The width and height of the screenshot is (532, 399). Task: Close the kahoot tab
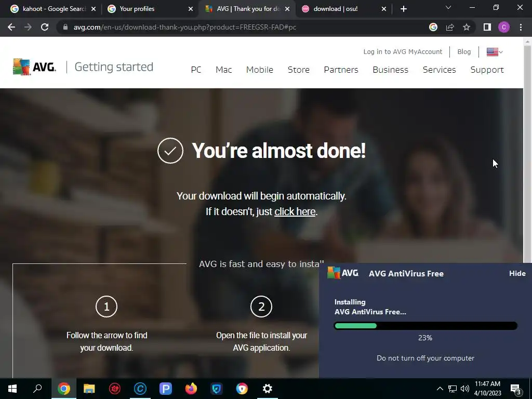coord(94,9)
